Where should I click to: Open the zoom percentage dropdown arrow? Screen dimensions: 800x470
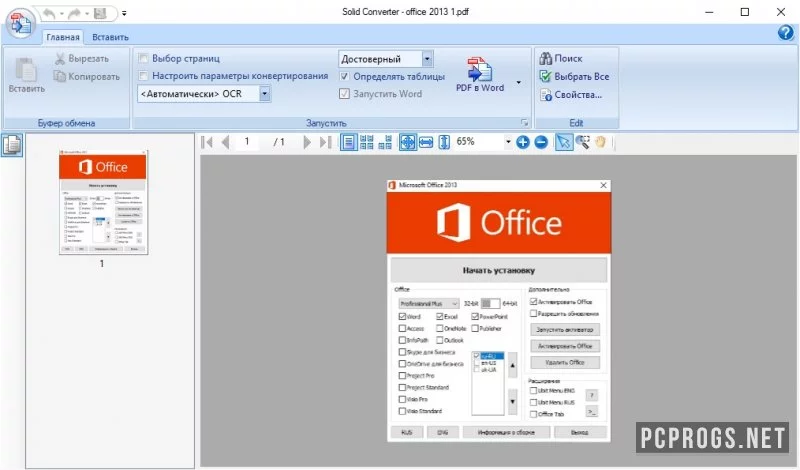508,142
